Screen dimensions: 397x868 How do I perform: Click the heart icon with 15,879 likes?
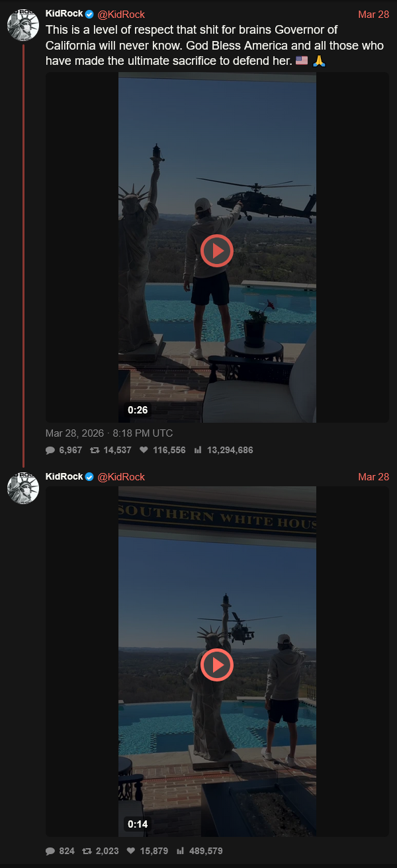131,851
